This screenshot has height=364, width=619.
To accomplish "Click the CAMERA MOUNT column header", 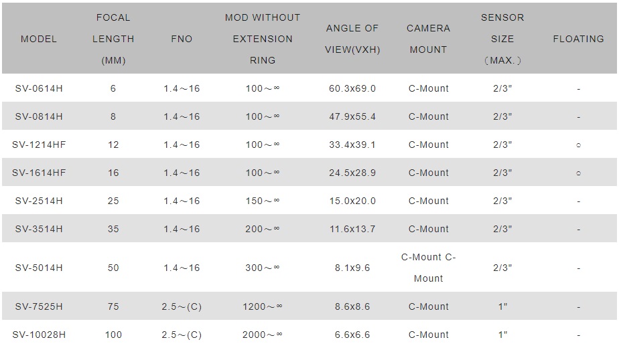I will pos(428,39).
